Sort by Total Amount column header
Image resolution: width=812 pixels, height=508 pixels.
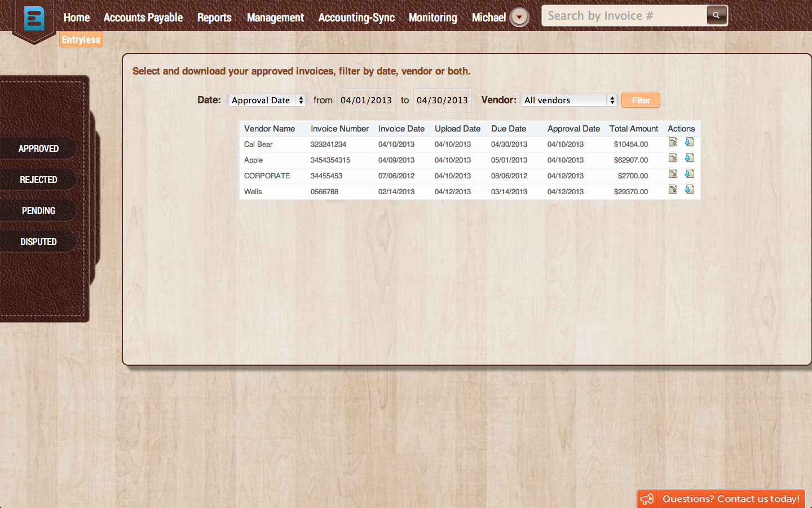pyautogui.click(x=634, y=129)
